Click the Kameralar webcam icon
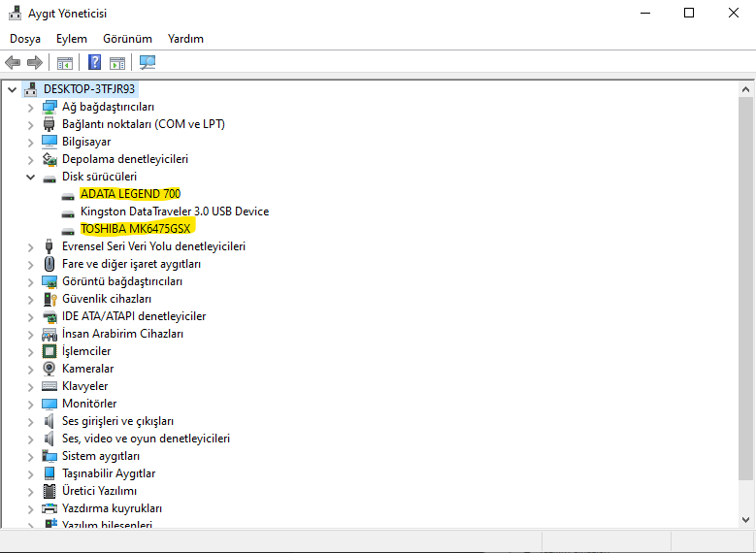The width and height of the screenshot is (756, 553). click(x=49, y=369)
